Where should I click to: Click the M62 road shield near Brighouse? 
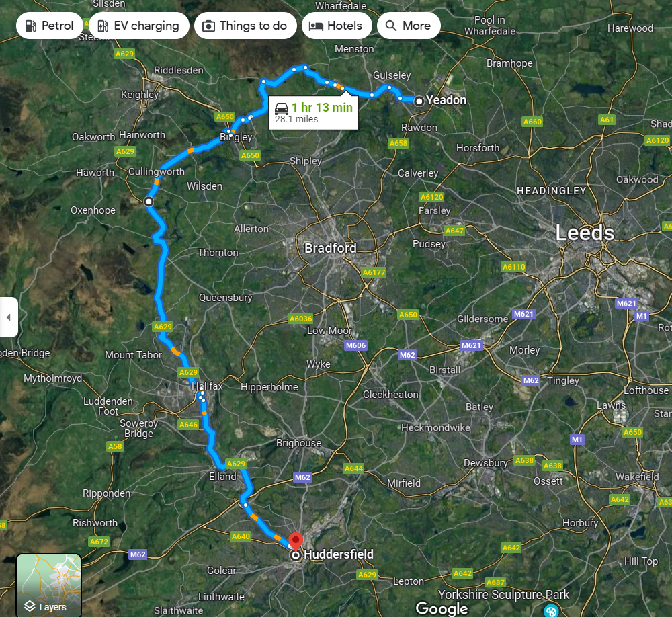[x=302, y=477]
